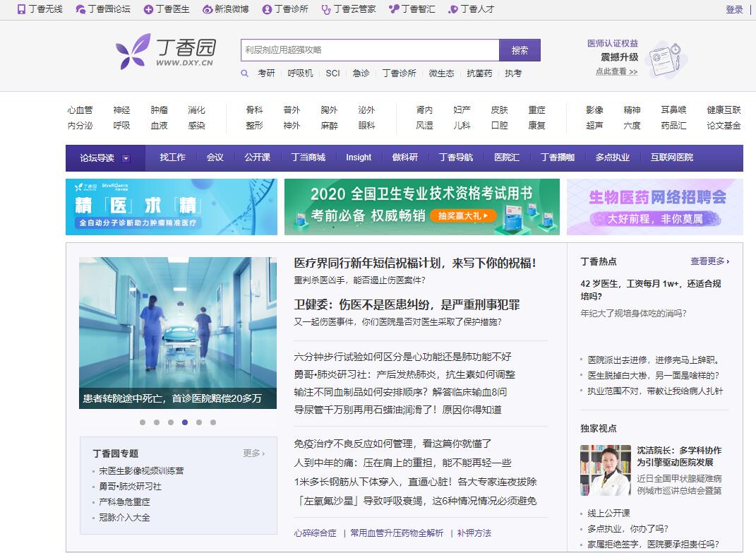Open the 骨科 specialty link
This screenshot has height=558, width=756.
(254, 110)
